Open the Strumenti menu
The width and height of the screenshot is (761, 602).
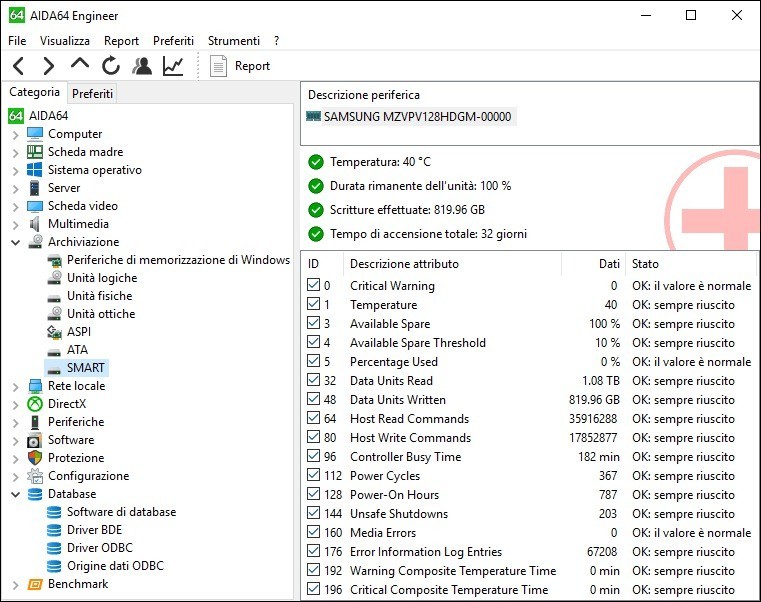(234, 41)
